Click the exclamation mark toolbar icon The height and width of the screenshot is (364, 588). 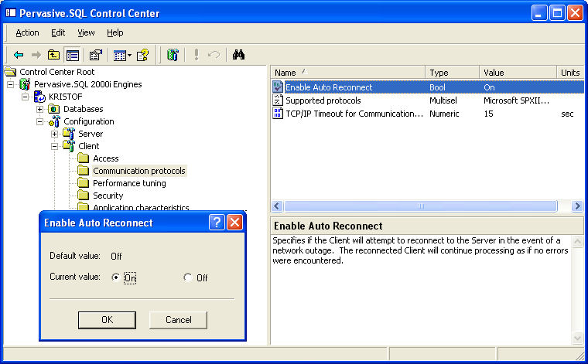[196, 55]
